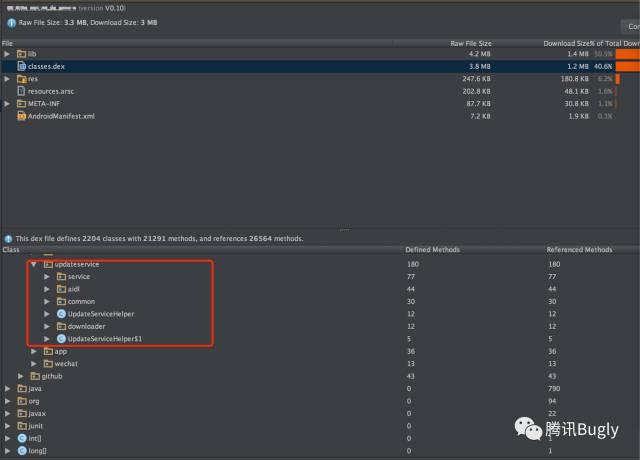Click the wechat package folder icon
The height and width of the screenshot is (460, 640).
coord(48,364)
